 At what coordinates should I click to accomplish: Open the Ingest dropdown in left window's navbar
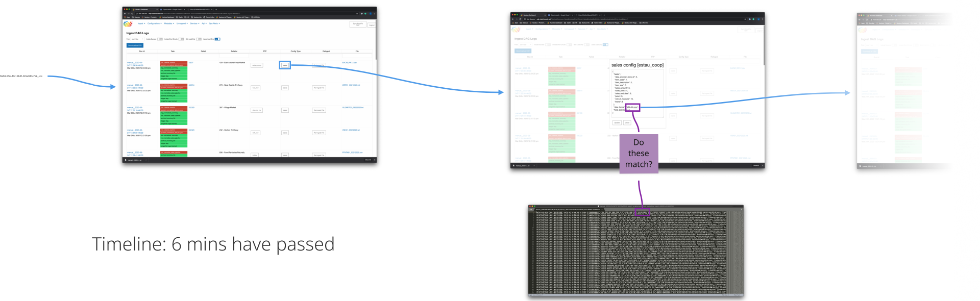[141, 23]
